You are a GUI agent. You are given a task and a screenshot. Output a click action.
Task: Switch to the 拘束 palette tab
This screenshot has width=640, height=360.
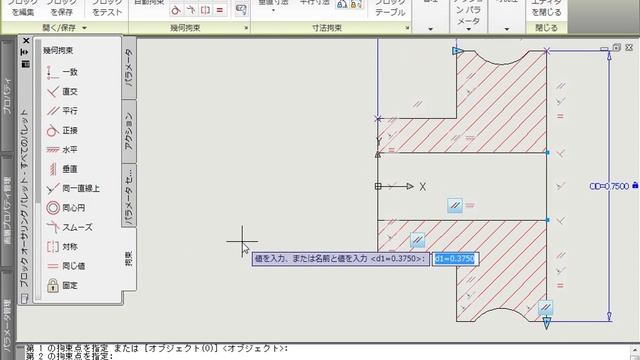tap(129, 259)
